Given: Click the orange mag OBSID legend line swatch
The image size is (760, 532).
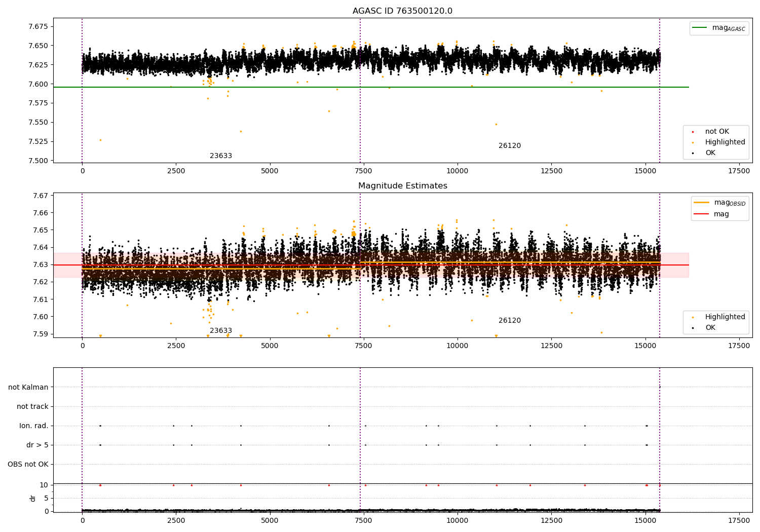Looking at the screenshot, I should point(701,203).
